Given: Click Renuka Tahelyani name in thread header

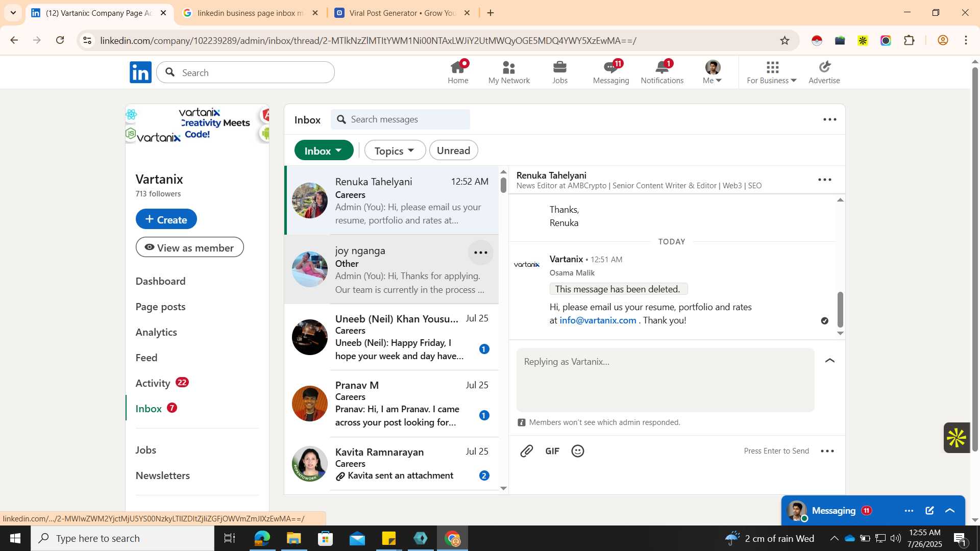Looking at the screenshot, I should (x=551, y=175).
